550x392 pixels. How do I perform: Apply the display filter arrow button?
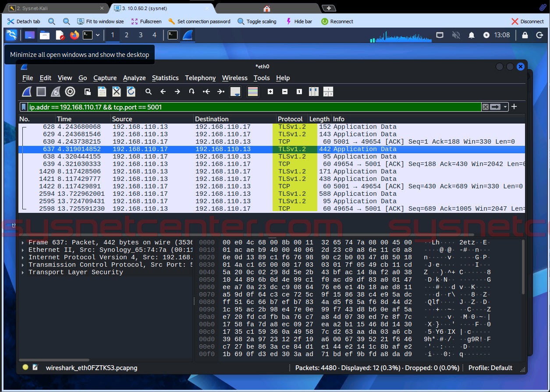(x=496, y=107)
